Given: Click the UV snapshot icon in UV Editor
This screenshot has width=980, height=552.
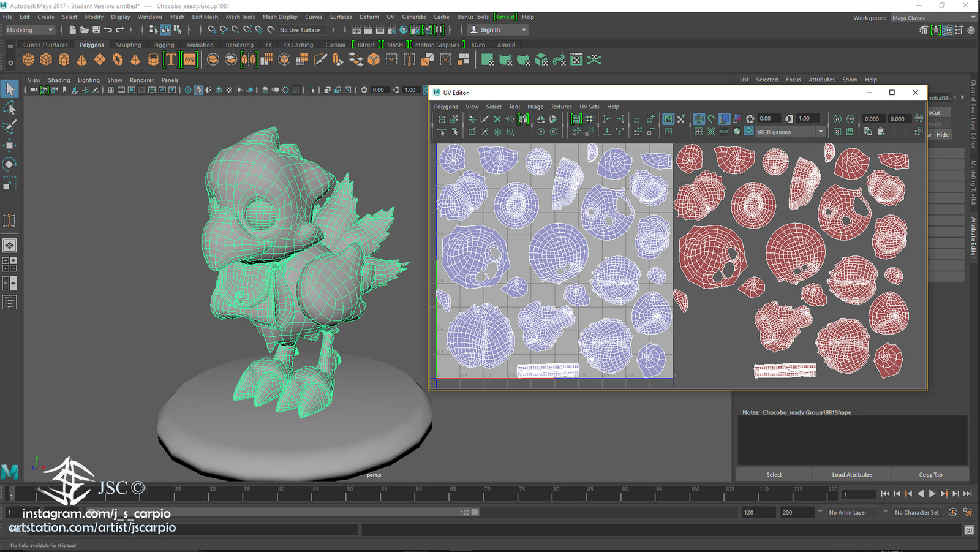Looking at the screenshot, I should coord(850,132).
